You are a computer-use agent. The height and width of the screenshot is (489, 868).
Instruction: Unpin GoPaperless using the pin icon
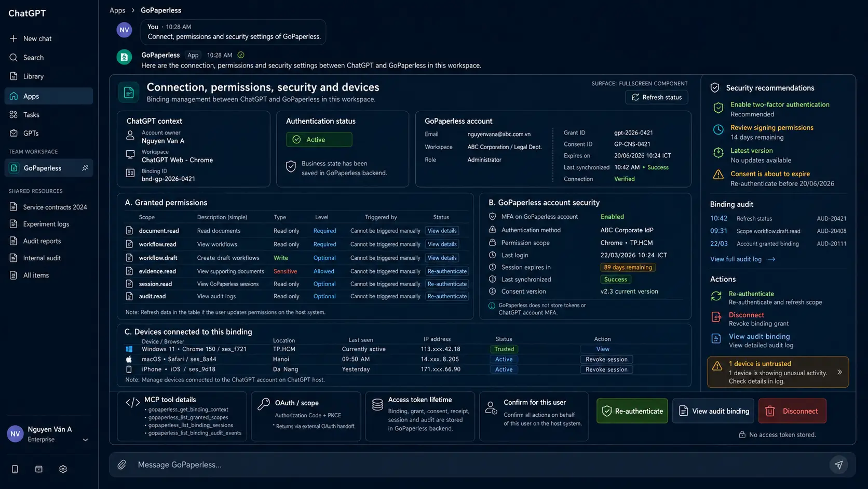click(85, 168)
